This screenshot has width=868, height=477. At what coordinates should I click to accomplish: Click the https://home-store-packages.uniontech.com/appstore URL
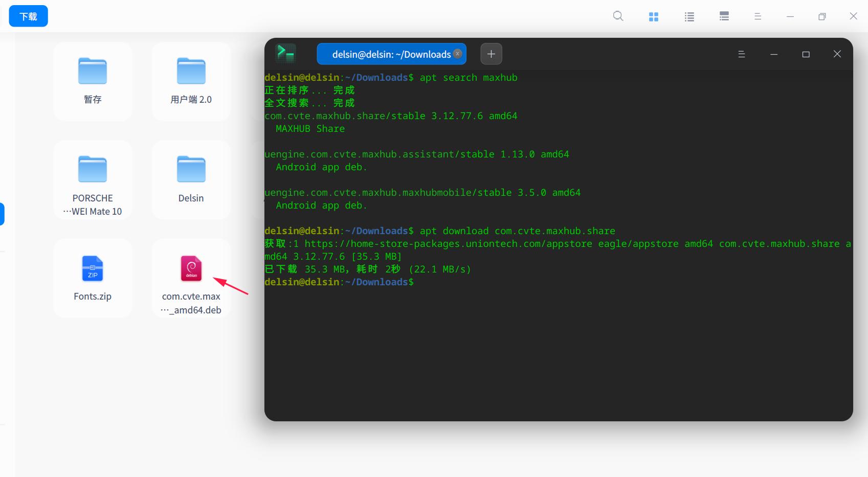[x=449, y=244]
